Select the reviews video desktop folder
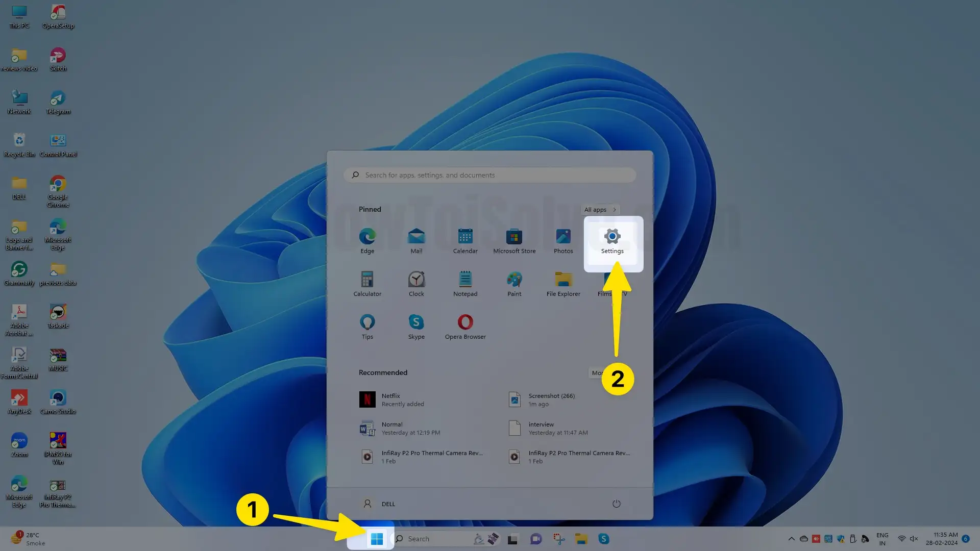The width and height of the screenshot is (980, 551). coord(19,59)
